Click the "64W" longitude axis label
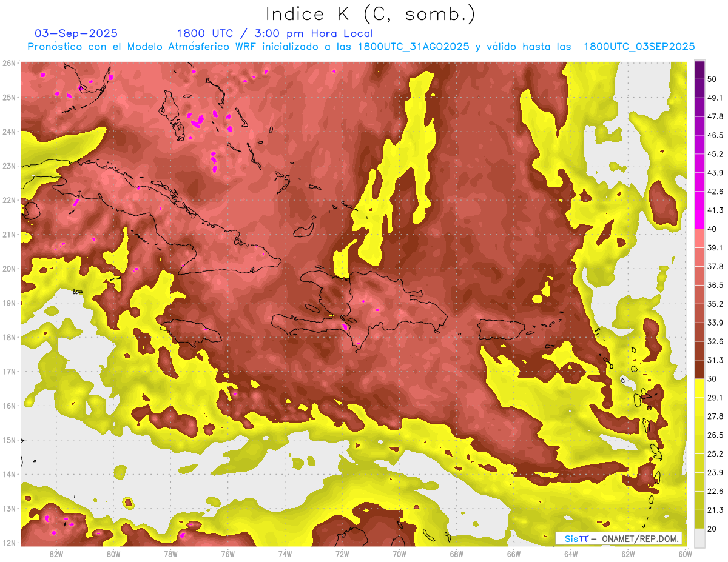 (x=570, y=554)
